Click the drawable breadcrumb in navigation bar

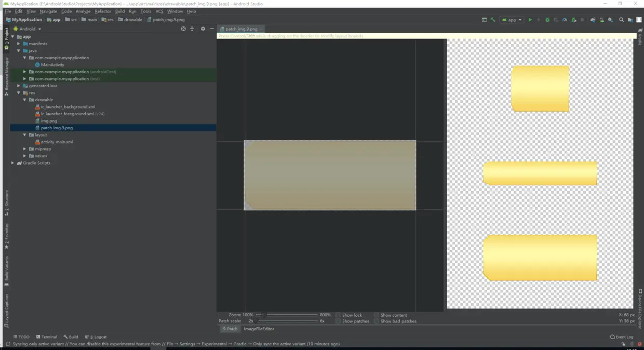pyautogui.click(x=130, y=20)
